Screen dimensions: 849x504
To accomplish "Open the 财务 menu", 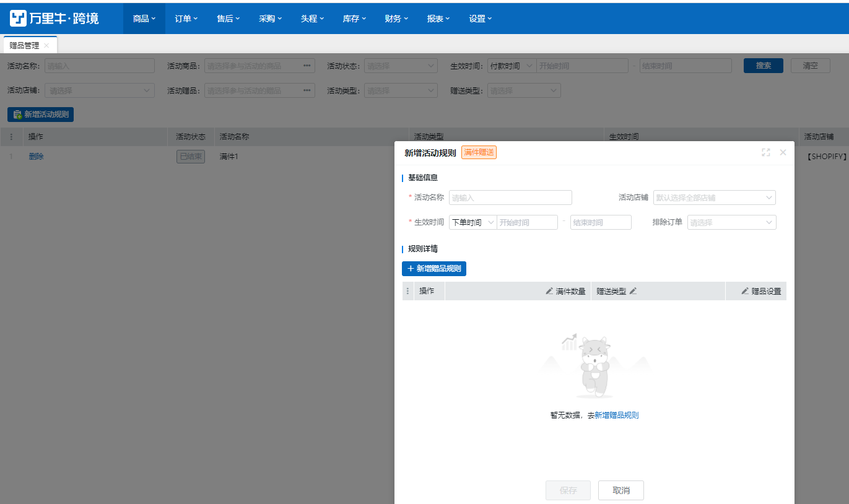I will pos(397,19).
